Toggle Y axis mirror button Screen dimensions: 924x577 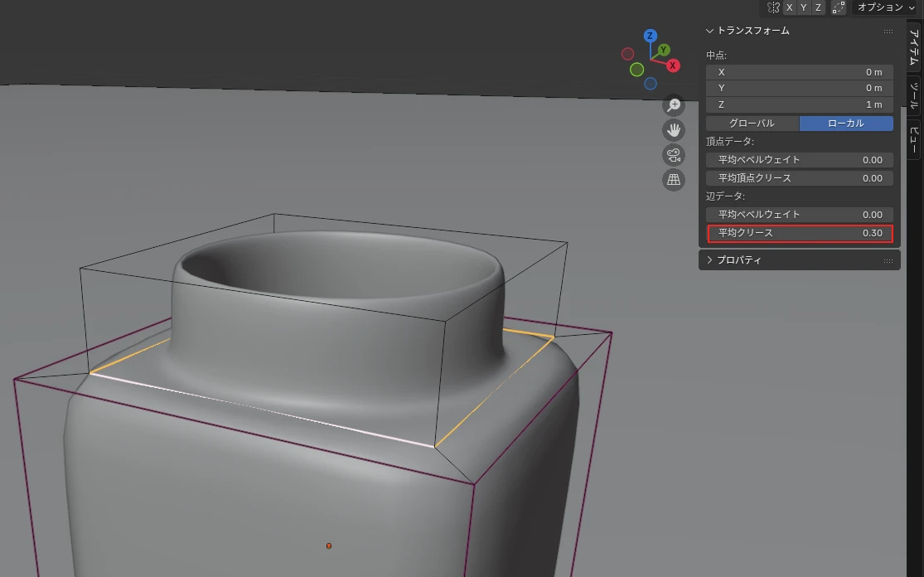804,7
